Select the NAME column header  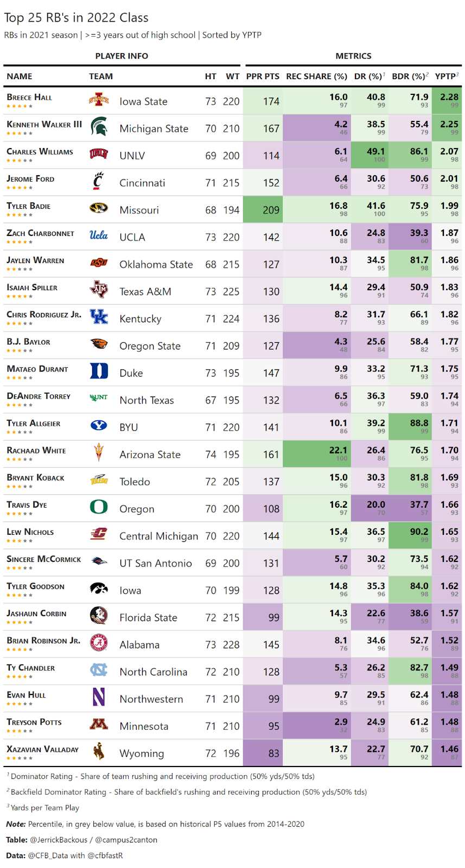pos(20,76)
